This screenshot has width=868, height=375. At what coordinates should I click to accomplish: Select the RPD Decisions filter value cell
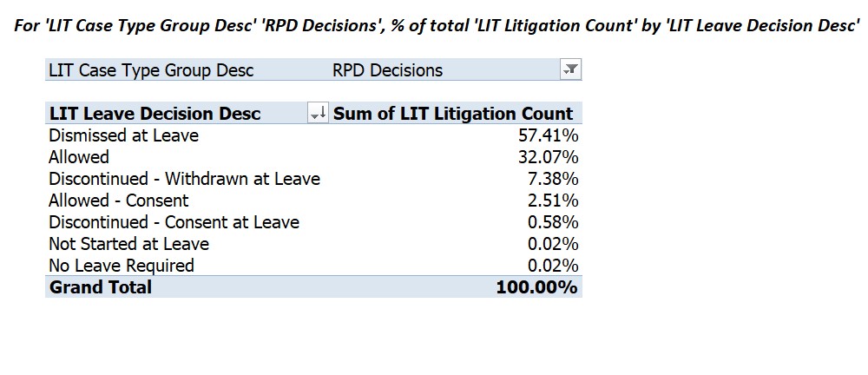click(387, 70)
